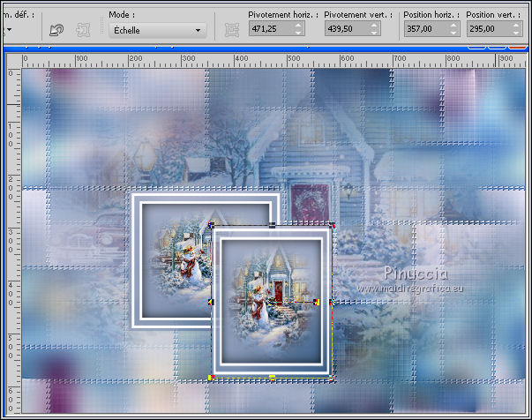
Task: Click the Pivotement horiz. value field
Action: tap(272, 28)
